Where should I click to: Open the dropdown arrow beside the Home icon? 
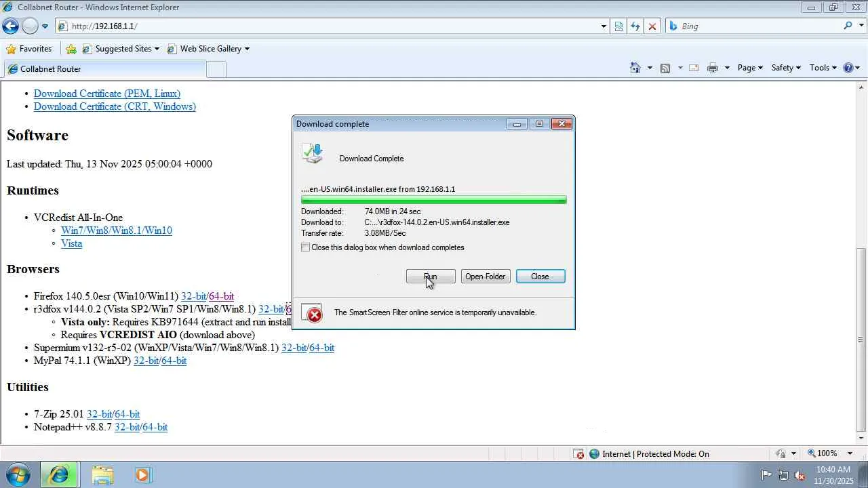[650, 68]
